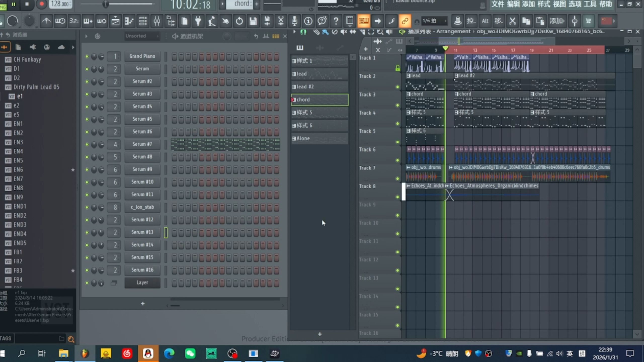Screen dimensions: 644x362
Task: Open the 文件 menu
Action: tap(498, 4)
